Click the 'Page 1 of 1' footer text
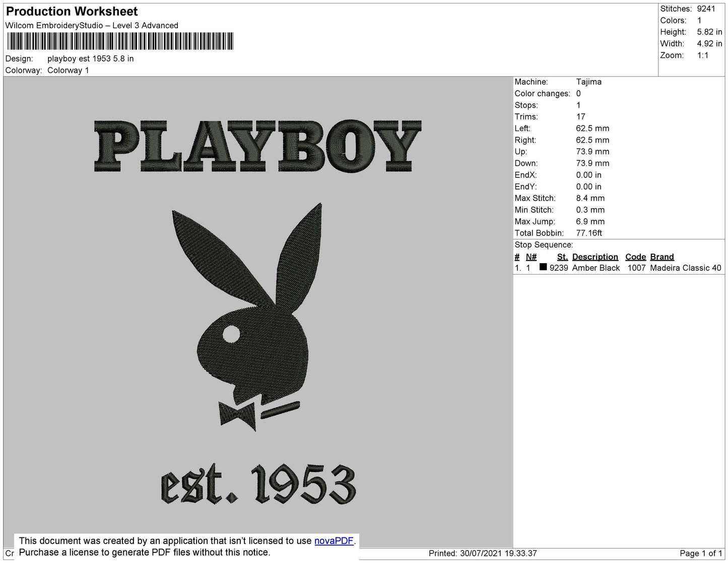 701,553
